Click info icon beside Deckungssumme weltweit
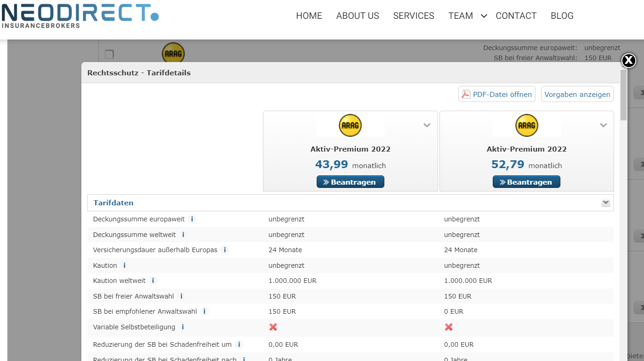This screenshot has height=361, width=644. click(x=183, y=235)
